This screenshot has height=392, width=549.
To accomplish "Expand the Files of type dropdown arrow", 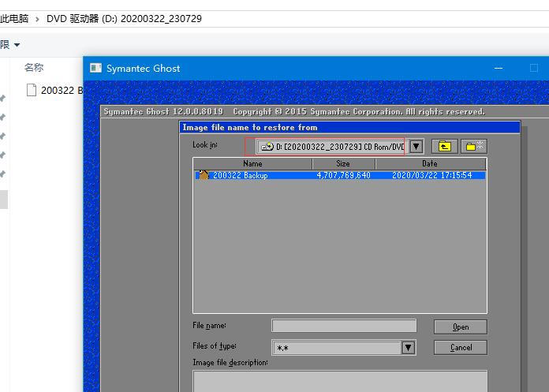I will coord(409,348).
